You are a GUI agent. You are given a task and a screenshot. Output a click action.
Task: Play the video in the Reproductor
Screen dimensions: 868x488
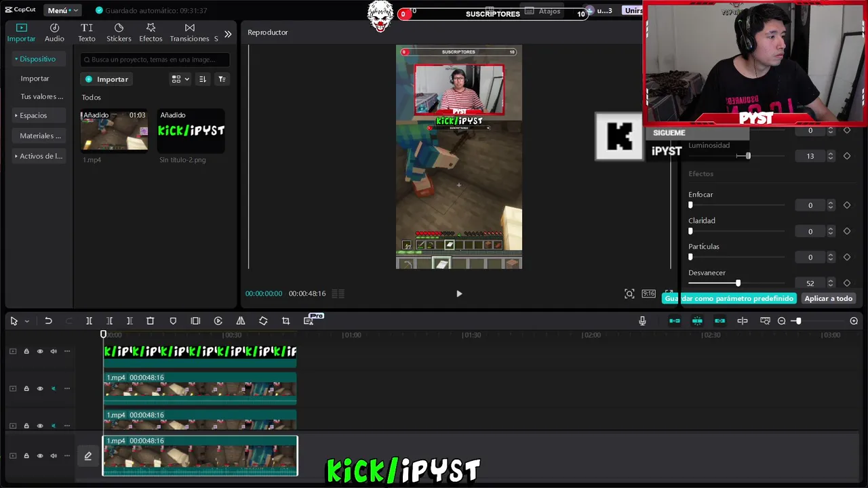(x=459, y=293)
